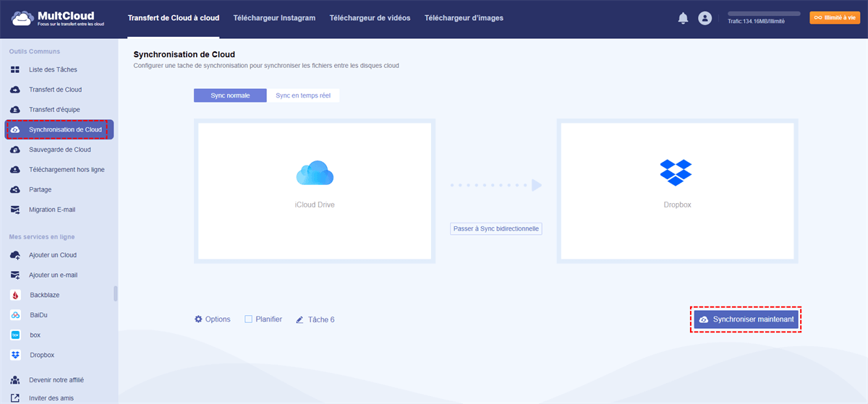Click the Liste des Tâches grid icon
The width and height of the screenshot is (868, 404).
[x=15, y=70]
